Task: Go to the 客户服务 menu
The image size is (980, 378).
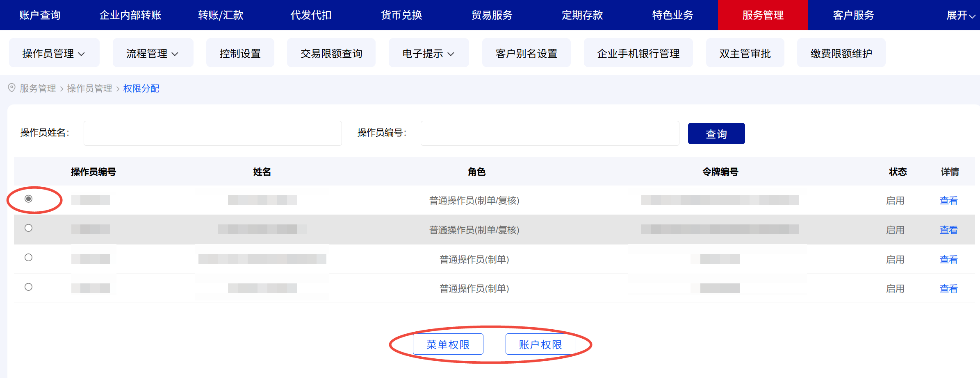Action: click(853, 15)
